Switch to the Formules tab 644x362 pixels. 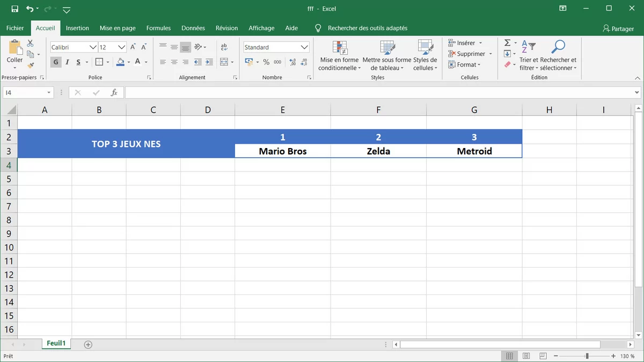(x=158, y=28)
